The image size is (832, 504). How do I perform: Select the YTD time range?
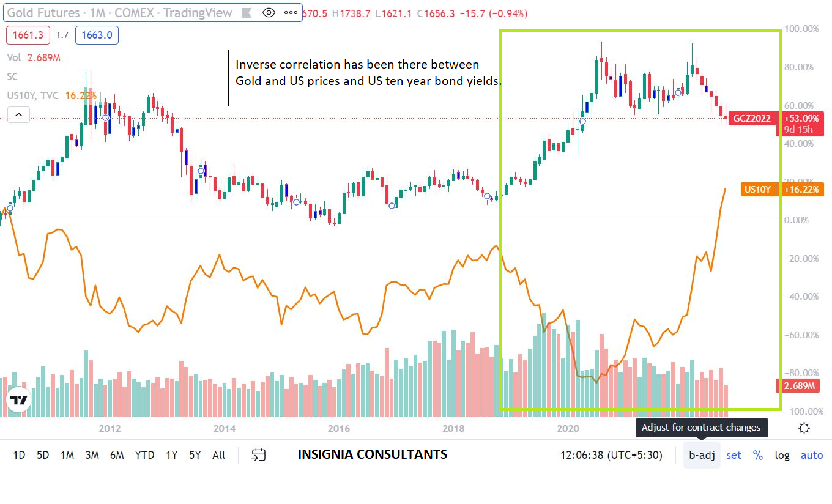145,455
